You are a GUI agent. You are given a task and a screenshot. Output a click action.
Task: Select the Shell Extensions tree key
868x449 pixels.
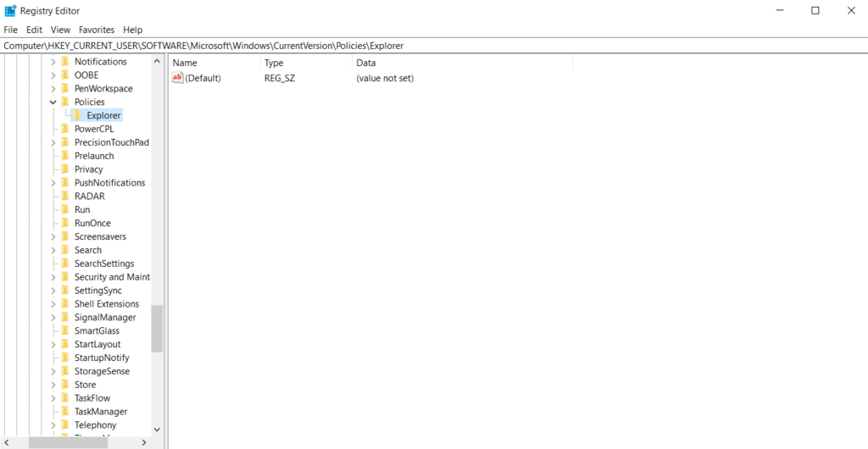point(107,303)
